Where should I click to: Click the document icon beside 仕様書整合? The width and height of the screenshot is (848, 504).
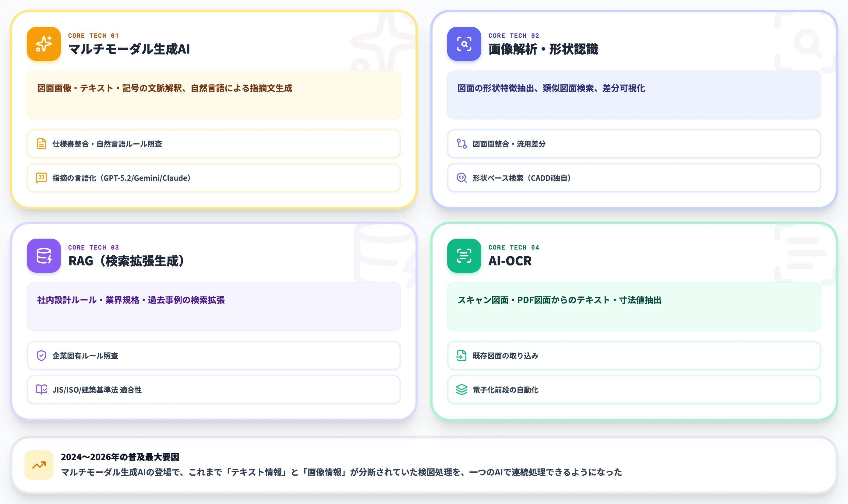(41, 144)
